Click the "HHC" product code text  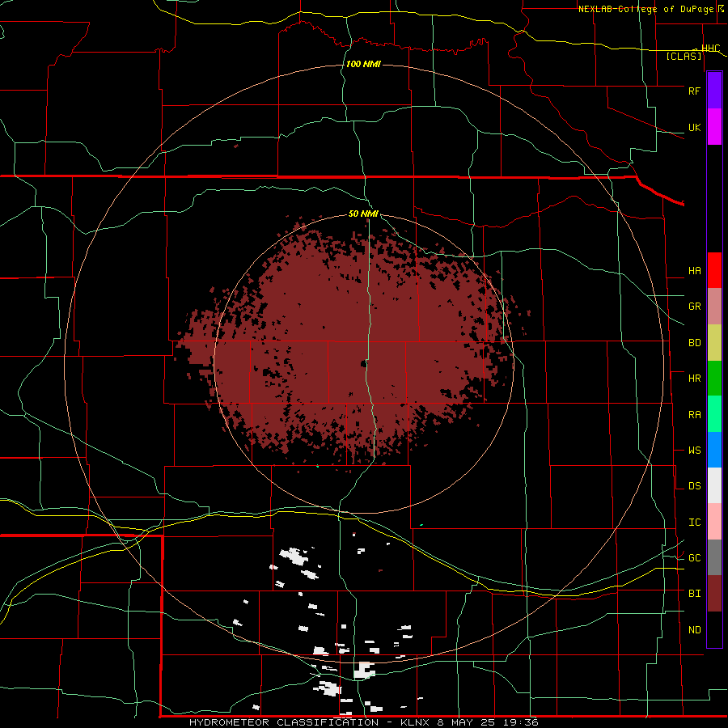coord(710,49)
